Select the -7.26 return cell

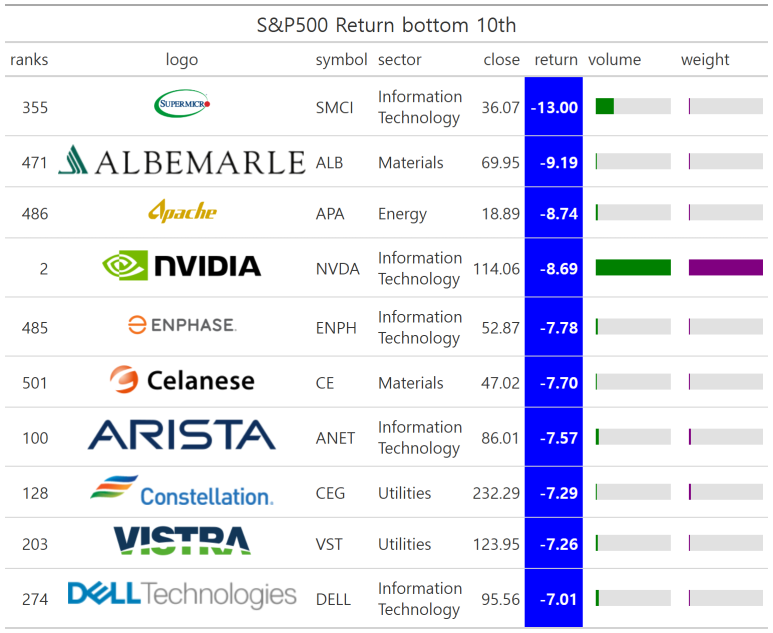click(554, 543)
